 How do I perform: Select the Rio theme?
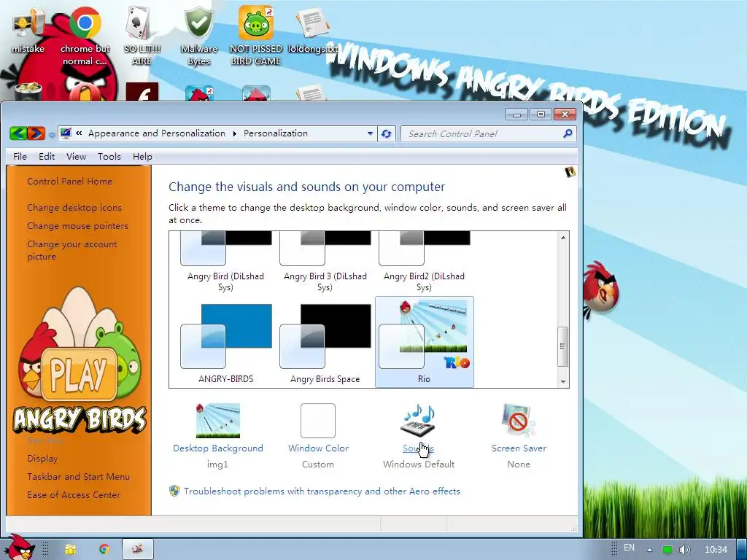[x=424, y=343]
